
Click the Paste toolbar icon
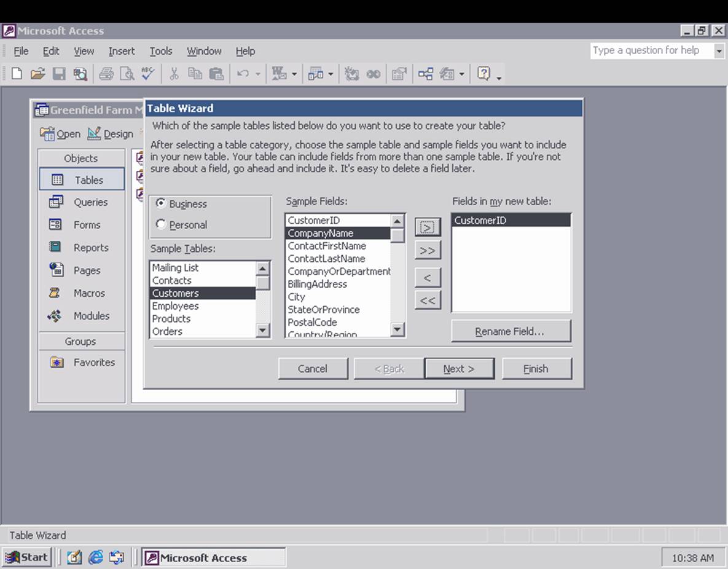[216, 73]
